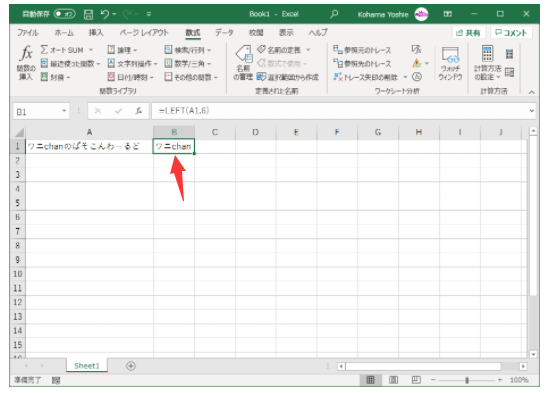
Task: Open AutoSum dropdown arrow
Action: pos(91,50)
